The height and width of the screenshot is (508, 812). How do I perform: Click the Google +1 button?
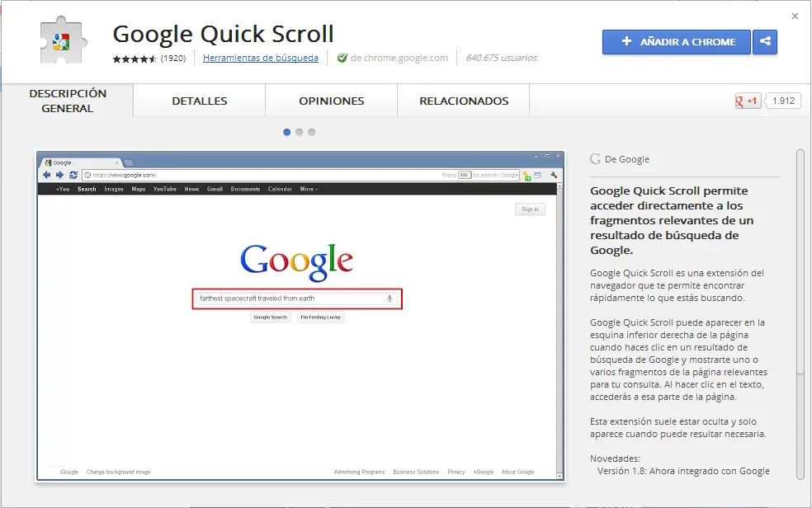(x=748, y=101)
